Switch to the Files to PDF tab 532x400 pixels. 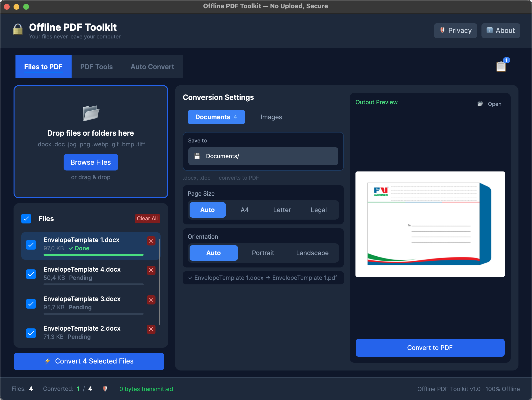pyautogui.click(x=43, y=67)
